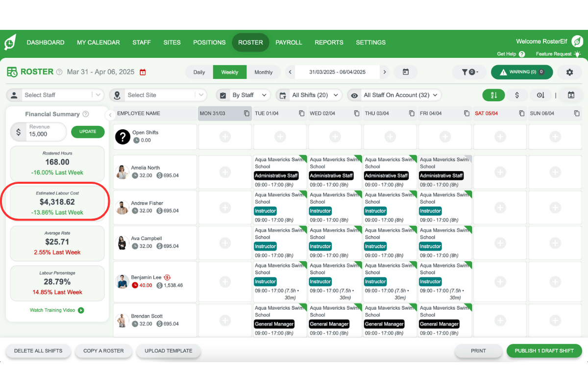Add Monday shift for Benjamin Lee
The image size is (588, 392).
coord(225,282)
